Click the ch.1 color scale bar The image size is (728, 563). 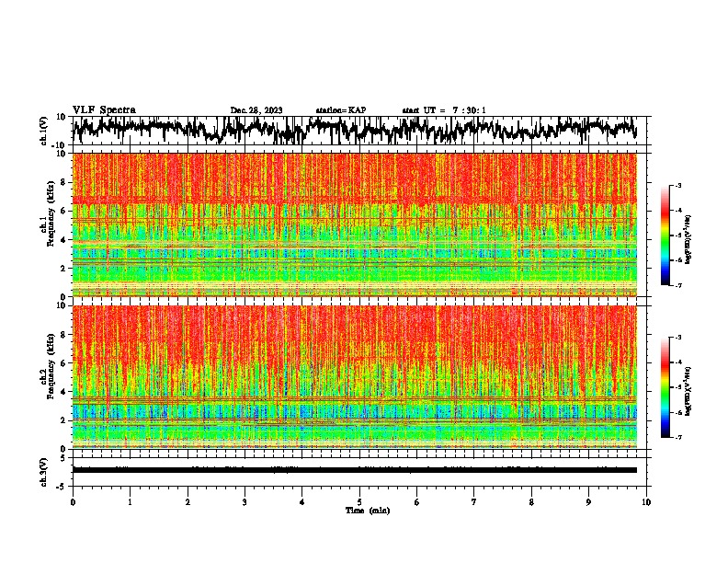[x=665, y=236]
